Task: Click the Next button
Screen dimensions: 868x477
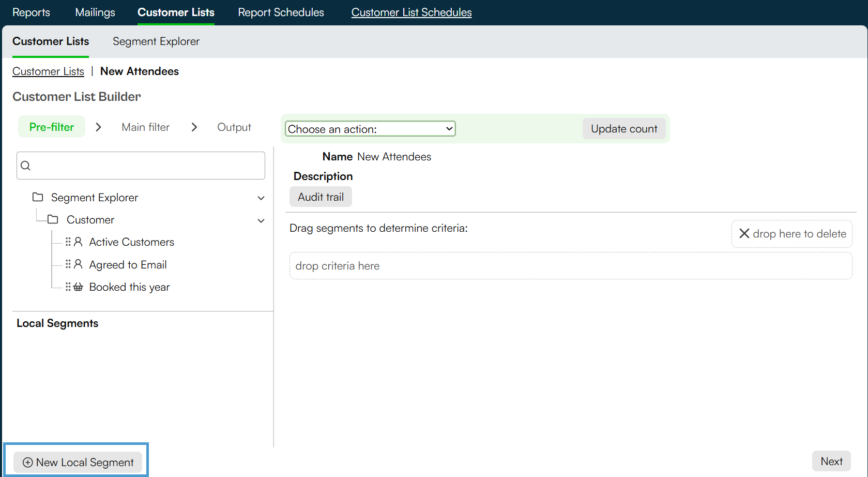Action: coord(831,461)
